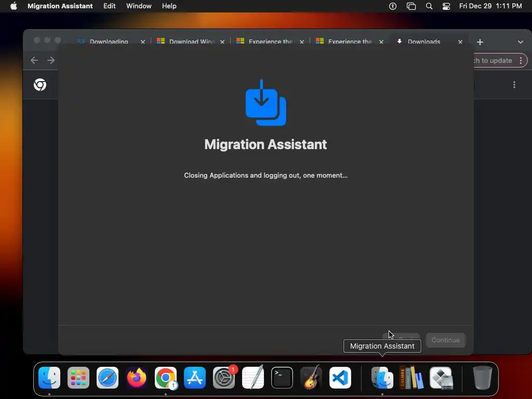Launch Safari from the Dock

click(108, 378)
